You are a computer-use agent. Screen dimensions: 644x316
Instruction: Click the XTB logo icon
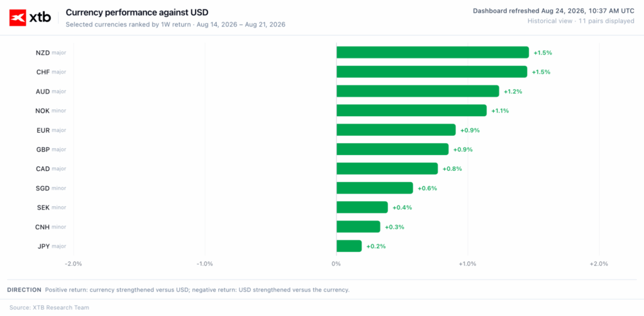pos(18,18)
